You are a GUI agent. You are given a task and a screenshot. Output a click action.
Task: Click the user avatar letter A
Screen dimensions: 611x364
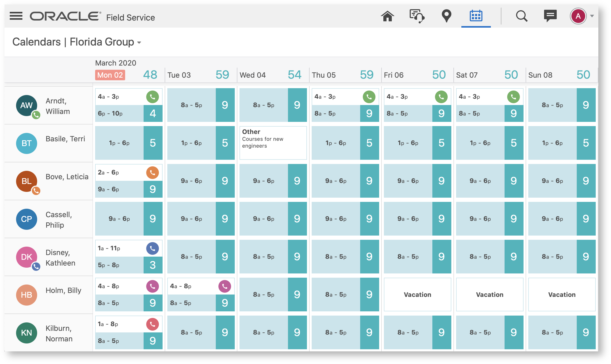(578, 16)
